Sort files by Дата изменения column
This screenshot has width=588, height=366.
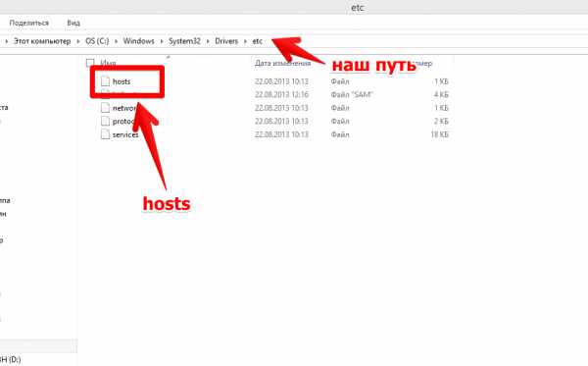tap(283, 63)
